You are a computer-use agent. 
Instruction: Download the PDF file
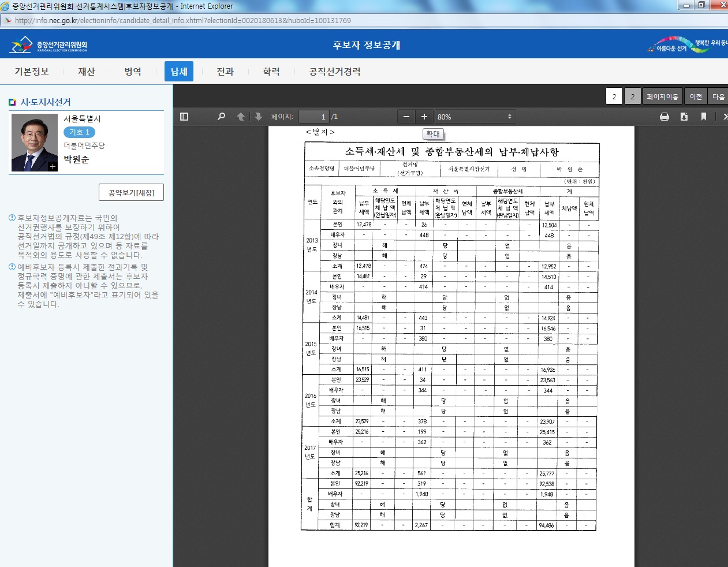click(x=684, y=117)
